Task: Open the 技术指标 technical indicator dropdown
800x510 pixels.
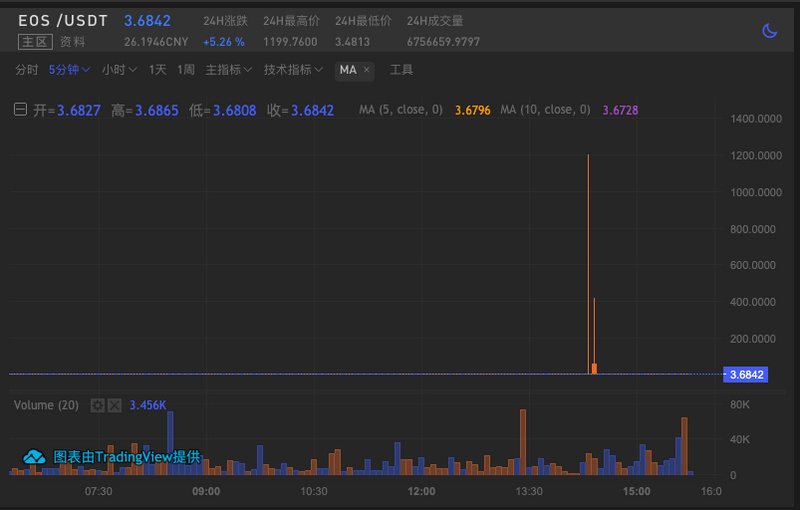Action: click(293, 70)
